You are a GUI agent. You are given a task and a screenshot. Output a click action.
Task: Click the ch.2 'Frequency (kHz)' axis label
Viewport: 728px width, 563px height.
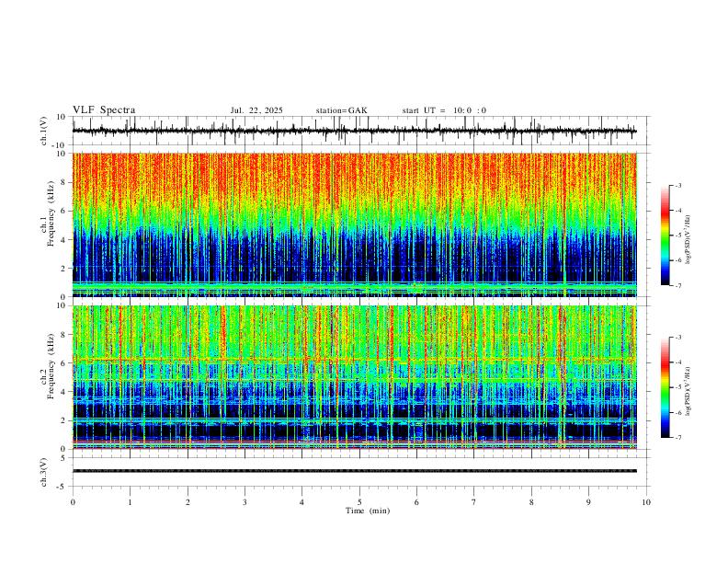[51, 366]
